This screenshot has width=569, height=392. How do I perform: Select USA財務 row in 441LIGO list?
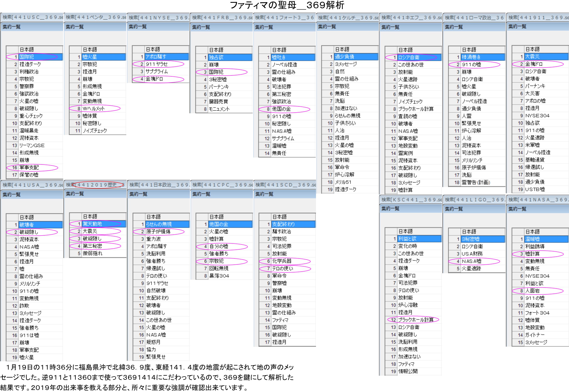[472, 254]
